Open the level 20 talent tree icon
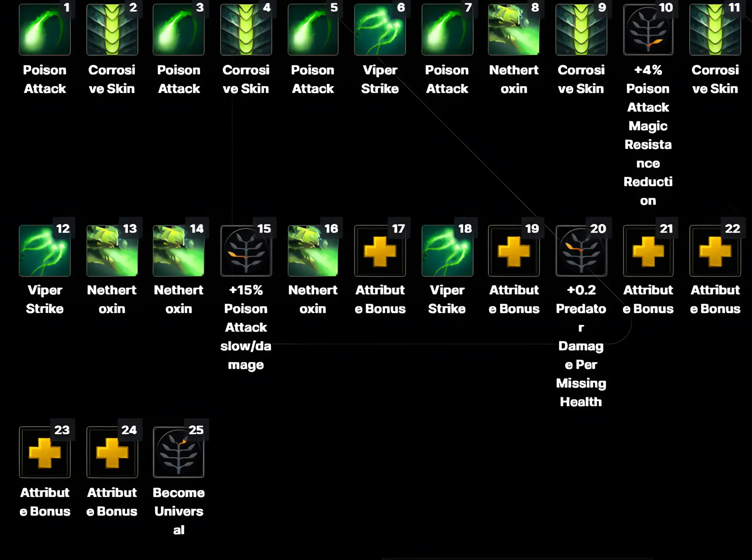The image size is (752, 560). (581, 251)
